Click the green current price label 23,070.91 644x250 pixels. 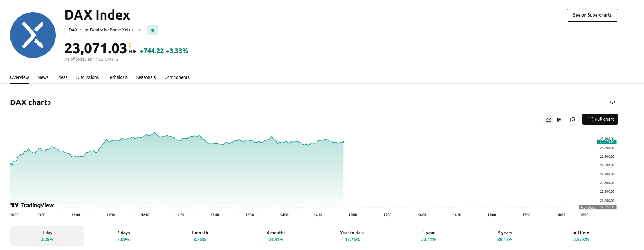[x=607, y=142]
